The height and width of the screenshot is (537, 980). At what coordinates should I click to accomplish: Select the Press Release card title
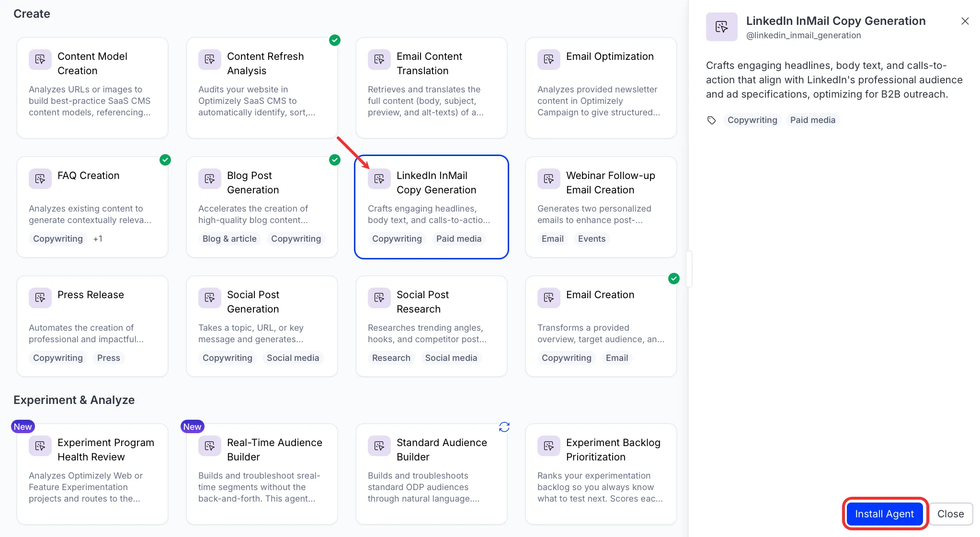91,295
